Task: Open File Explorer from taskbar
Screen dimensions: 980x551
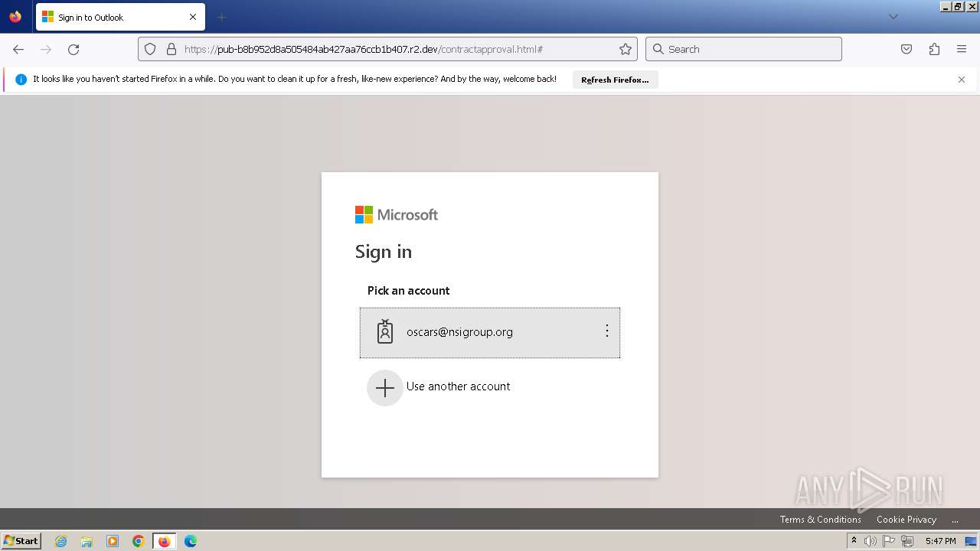Action: tap(87, 541)
